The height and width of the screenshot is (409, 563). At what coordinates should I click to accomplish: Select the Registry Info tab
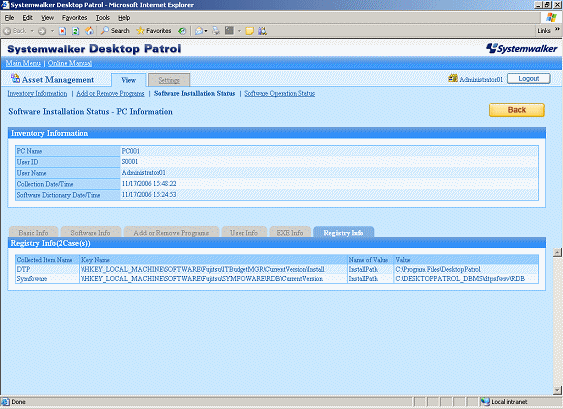(343, 232)
